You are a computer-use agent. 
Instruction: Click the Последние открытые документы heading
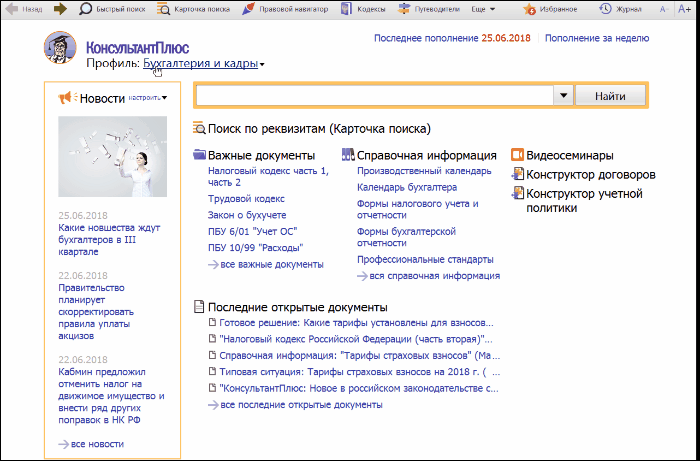(x=298, y=307)
